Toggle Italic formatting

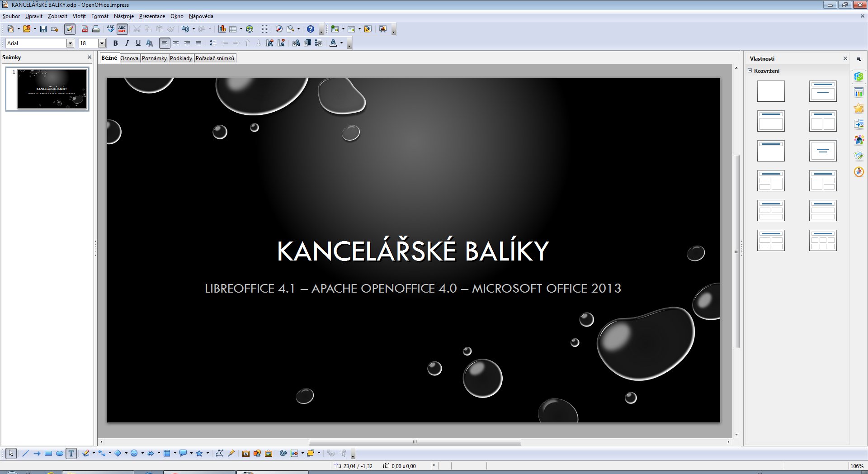click(127, 43)
